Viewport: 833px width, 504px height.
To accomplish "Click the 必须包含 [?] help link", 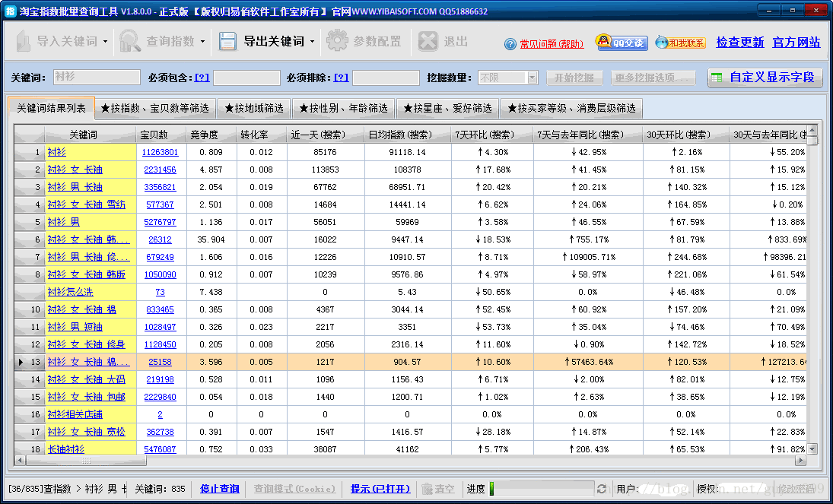I will click(202, 78).
